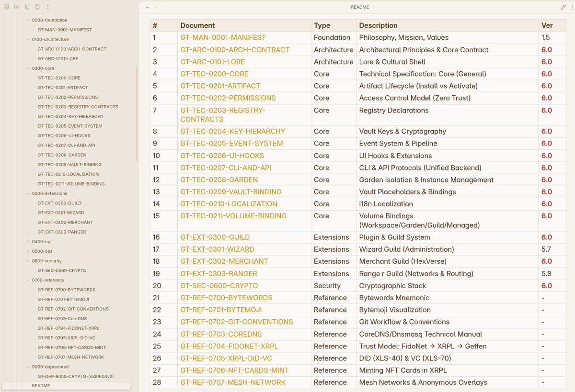Follow the GT-TEC-0207-CLI-AND-API table link
This screenshot has height=392, width=575.
click(x=226, y=168)
